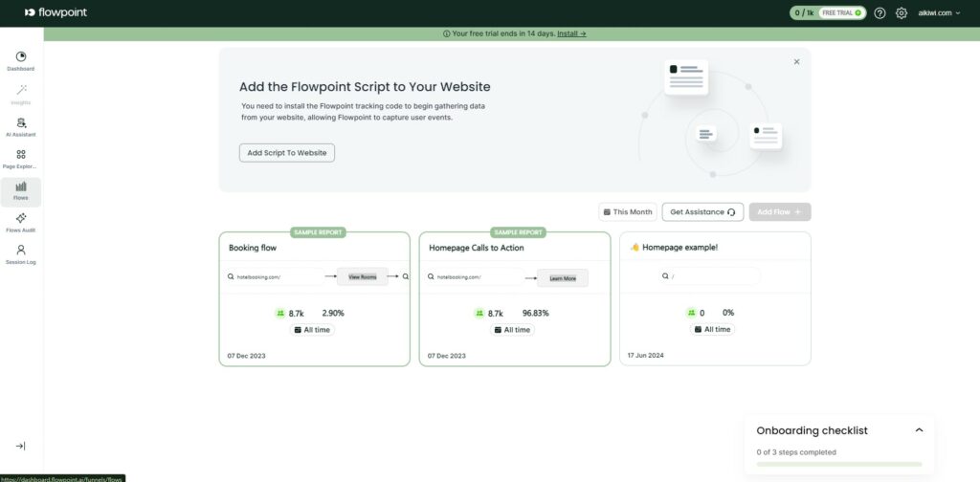980x482 pixels.
Task: Click 96.83% conversion rate value
Action: coord(536,313)
